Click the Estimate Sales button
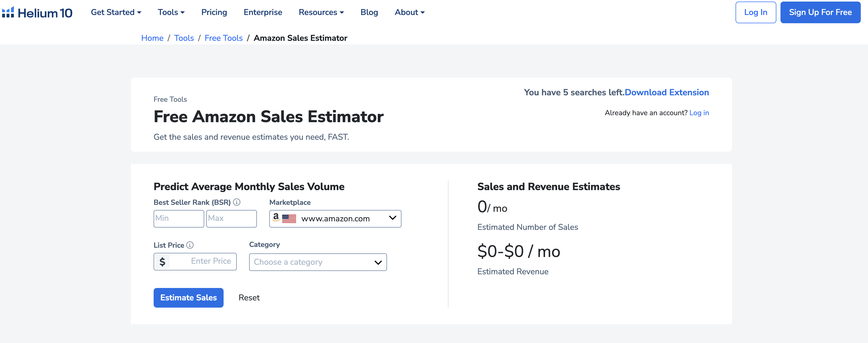The width and height of the screenshot is (868, 343). [188, 298]
